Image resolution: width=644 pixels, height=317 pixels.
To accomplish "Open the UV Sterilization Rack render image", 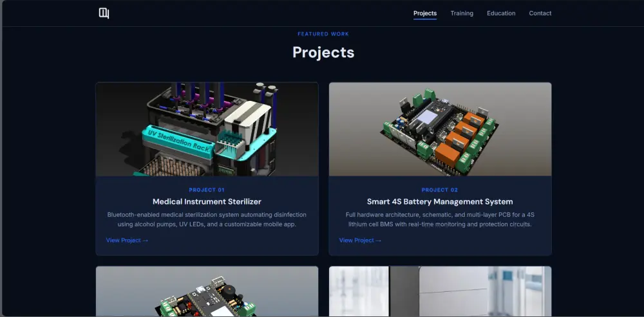I will [207, 129].
